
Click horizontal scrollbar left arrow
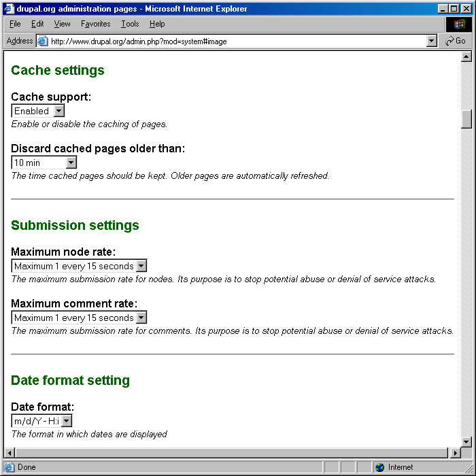point(10,453)
